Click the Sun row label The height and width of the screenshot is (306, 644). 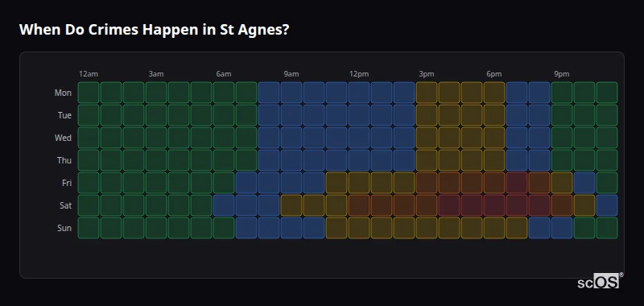click(64, 229)
